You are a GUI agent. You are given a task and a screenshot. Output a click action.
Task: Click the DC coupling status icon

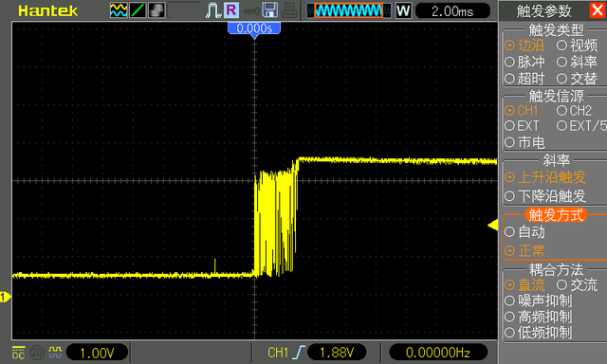coord(18,353)
